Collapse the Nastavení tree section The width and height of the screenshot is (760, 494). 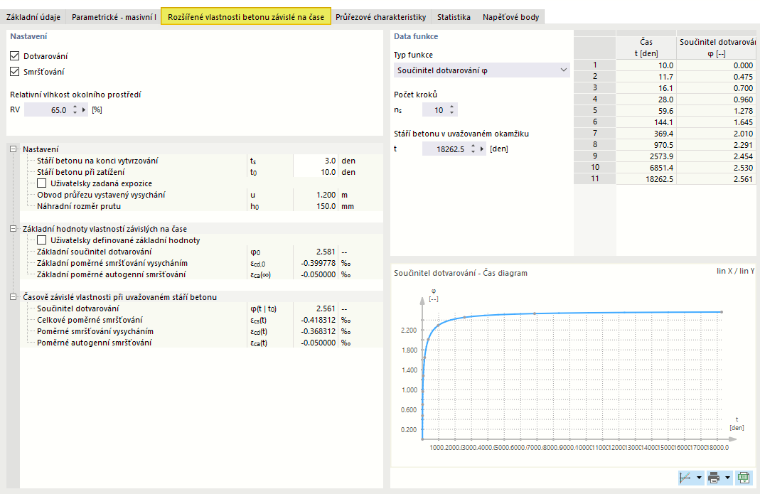pos(14,149)
